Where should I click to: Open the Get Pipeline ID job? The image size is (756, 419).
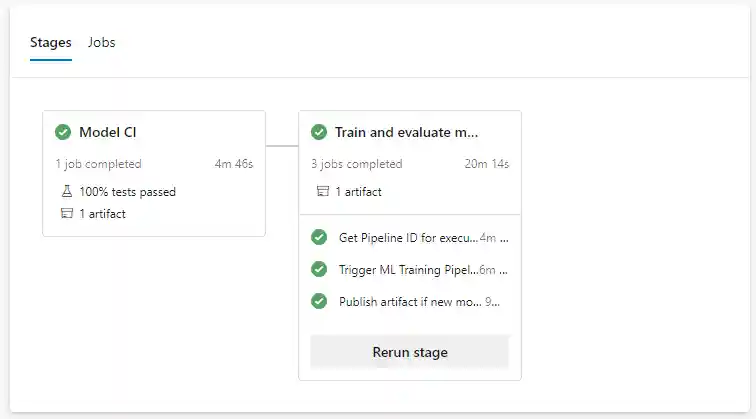(408, 238)
